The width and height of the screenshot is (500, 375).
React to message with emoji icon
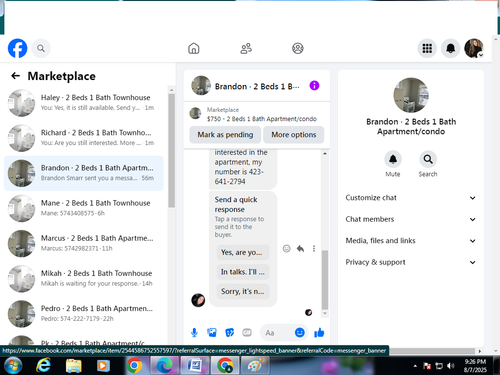tap(286, 249)
